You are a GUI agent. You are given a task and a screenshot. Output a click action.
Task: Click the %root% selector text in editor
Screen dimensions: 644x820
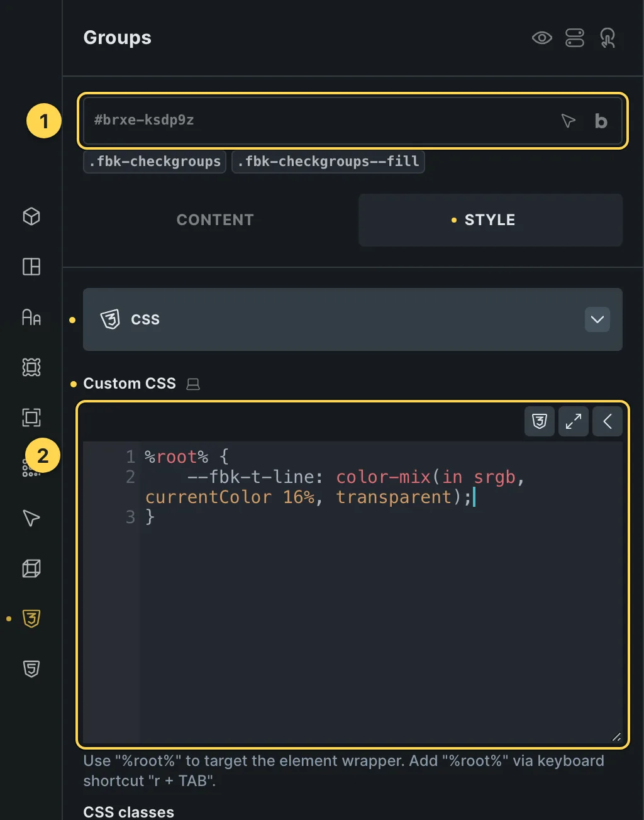(177, 457)
